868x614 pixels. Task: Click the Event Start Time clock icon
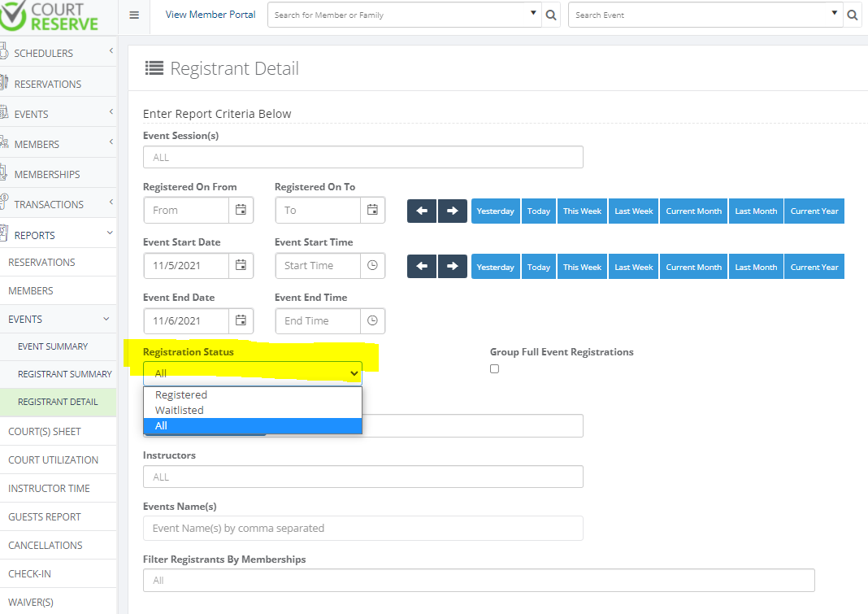click(372, 265)
